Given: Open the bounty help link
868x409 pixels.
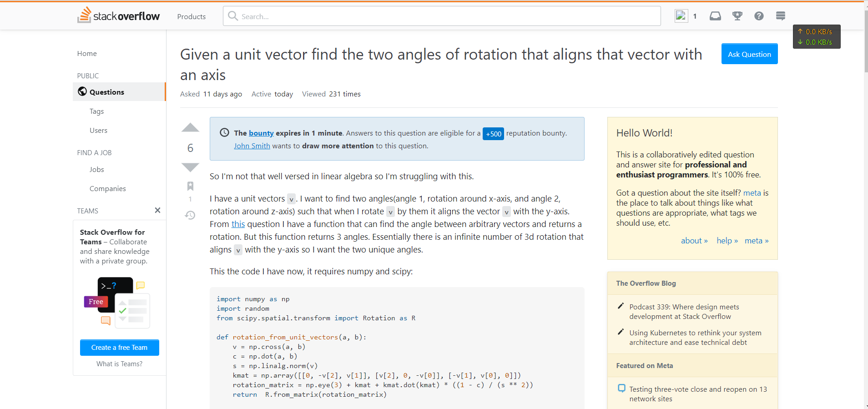Looking at the screenshot, I should [x=261, y=133].
